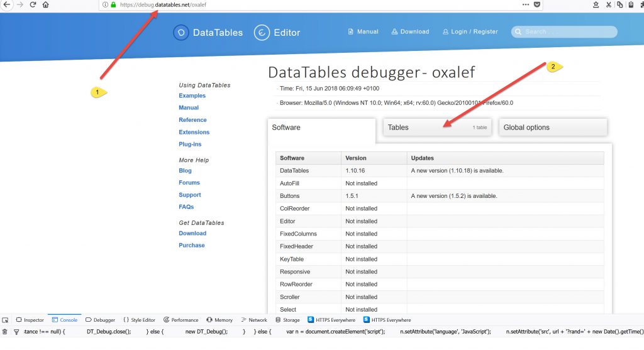Open the Examples sidebar link
The image size is (644, 350).
192,96
